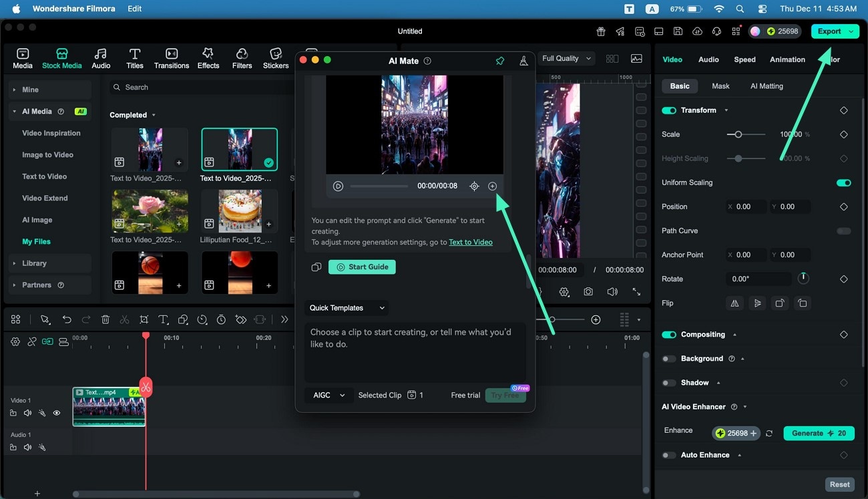
Task: Open the Edit menu in the menu bar
Action: pos(134,9)
